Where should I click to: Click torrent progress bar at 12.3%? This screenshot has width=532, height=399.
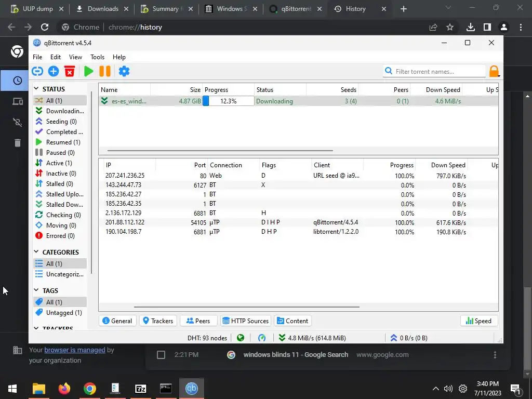[229, 101]
